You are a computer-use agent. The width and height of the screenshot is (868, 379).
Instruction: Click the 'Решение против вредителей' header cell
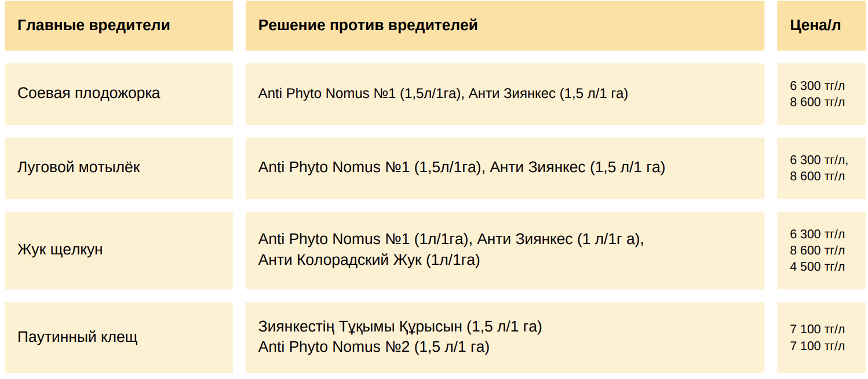tap(505, 25)
